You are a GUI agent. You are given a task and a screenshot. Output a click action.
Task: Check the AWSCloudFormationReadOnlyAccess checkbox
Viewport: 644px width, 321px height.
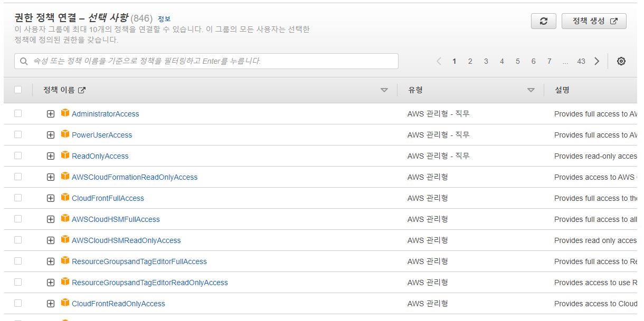(18, 177)
